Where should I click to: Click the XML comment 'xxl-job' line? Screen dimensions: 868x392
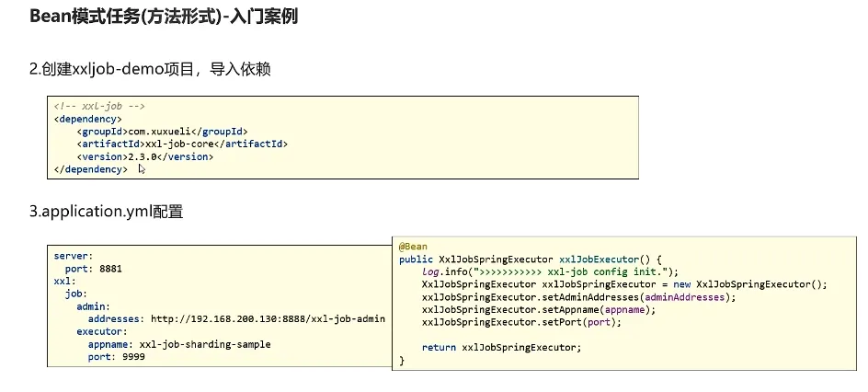(99, 106)
